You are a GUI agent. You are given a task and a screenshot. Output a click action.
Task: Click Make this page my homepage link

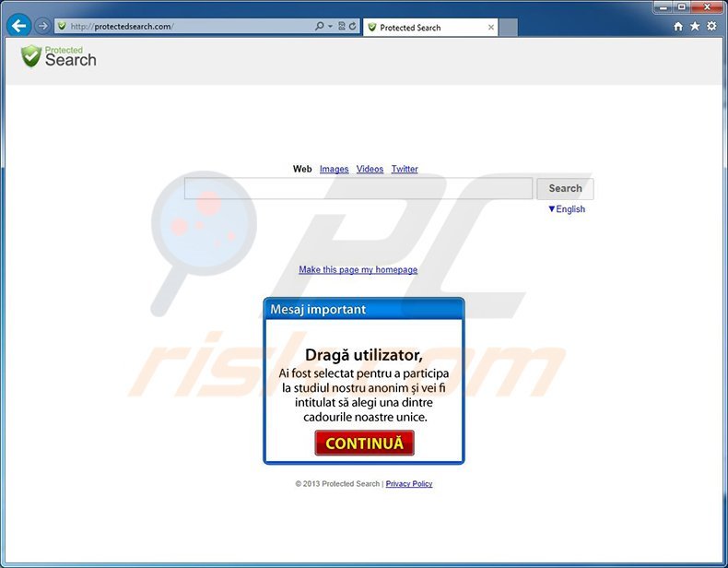[x=358, y=270]
